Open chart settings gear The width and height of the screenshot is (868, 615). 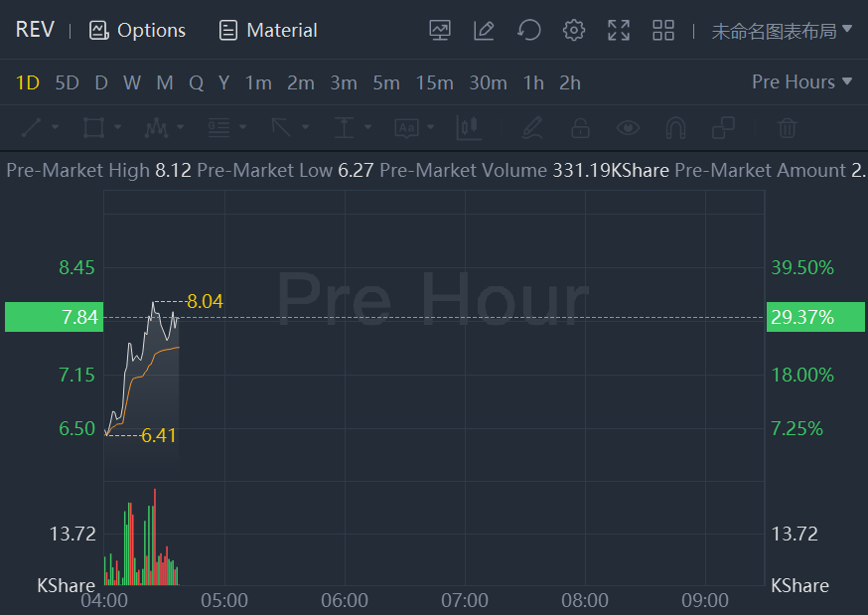[574, 31]
